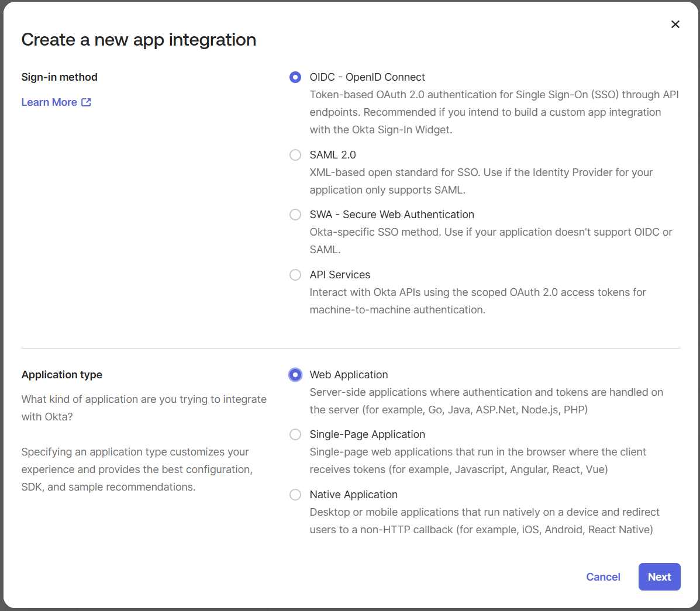Image resolution: width=700 pixels, height=611 pixels.
Task: Open the Learn More link
Action: (49, 102)
